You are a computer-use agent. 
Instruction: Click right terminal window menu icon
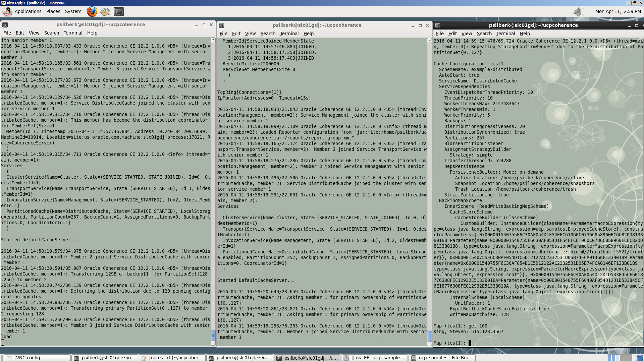click(438, 25)
